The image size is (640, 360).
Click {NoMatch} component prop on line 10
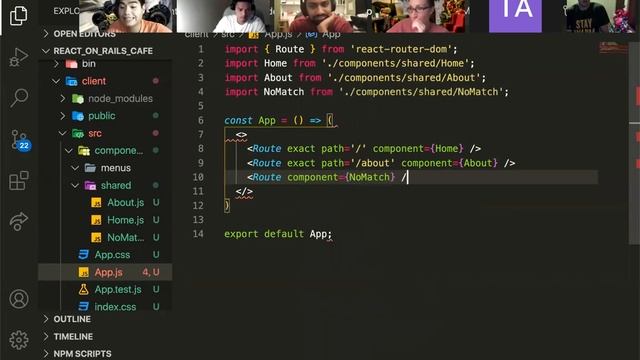pyautogui.click(x=370, y=177)
